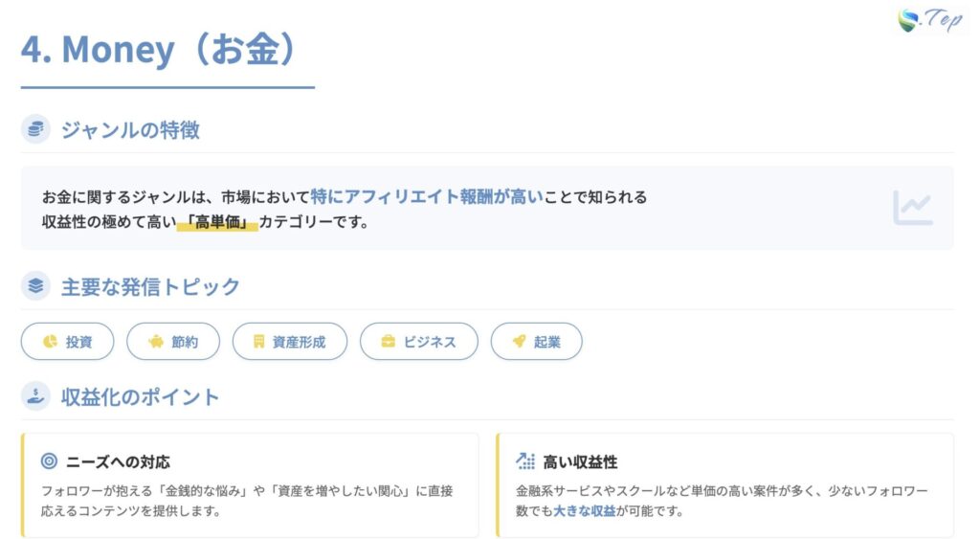The width and height of the screenshot is (980, 539).
Task: Click the 4. Money（お金） title heading
Action: [159, 50]
